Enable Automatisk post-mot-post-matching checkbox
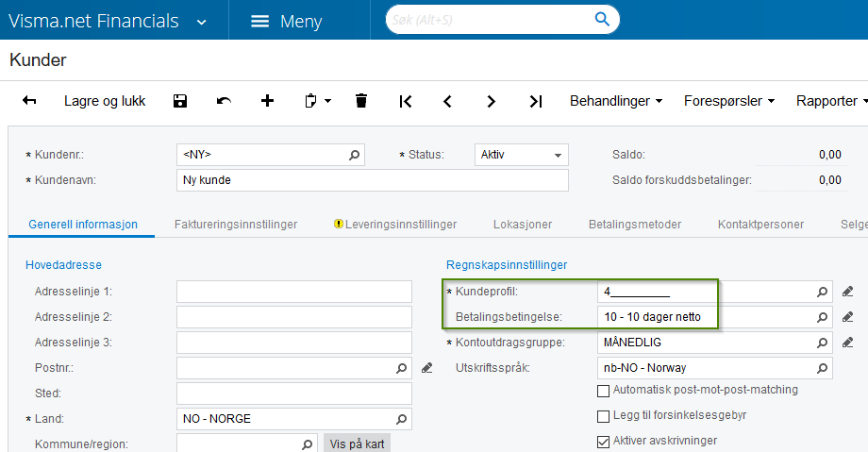The image size is (868, 452). pos(604,391)
